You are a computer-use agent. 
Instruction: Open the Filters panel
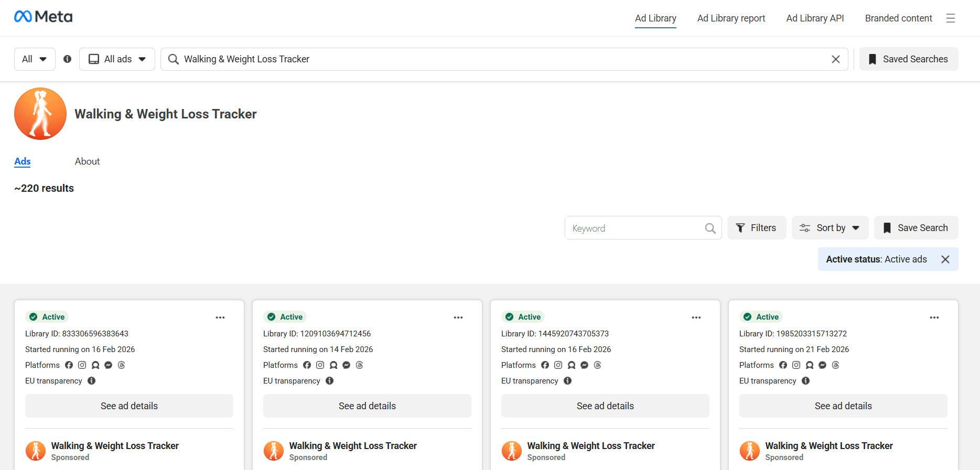(757, 228)
